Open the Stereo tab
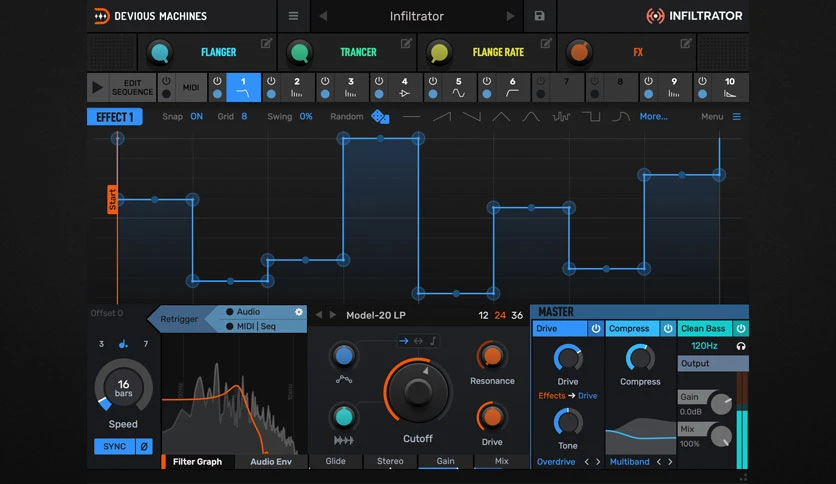The image size is (836, 484). pyautogui.click(x=390, y=461)
